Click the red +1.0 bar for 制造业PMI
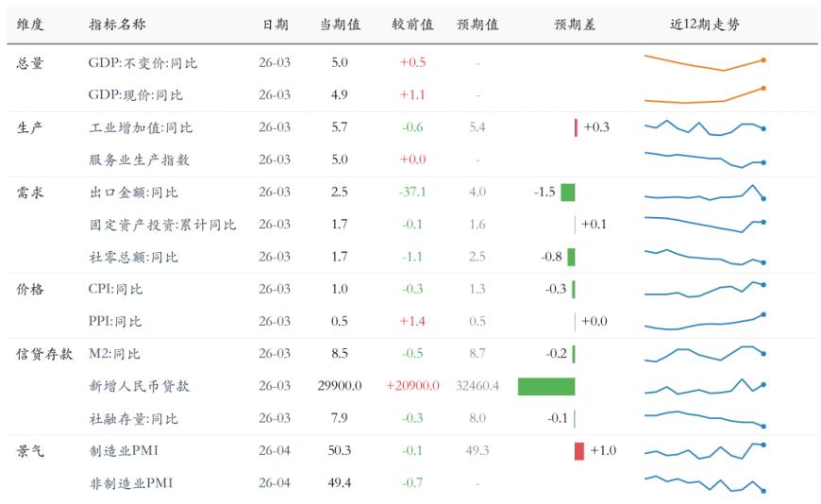The height and width of the screenshot is (504, 821). click(x=579, y=451)
